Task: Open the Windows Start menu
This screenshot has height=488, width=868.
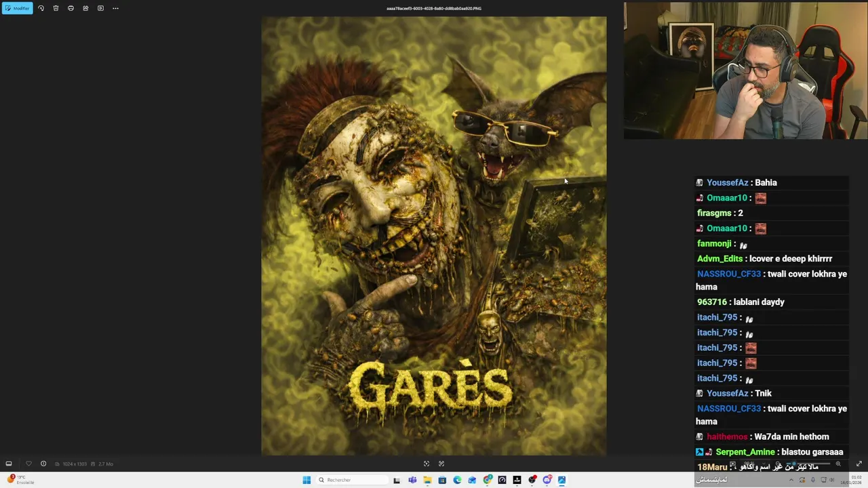Action: pos(307,480)
